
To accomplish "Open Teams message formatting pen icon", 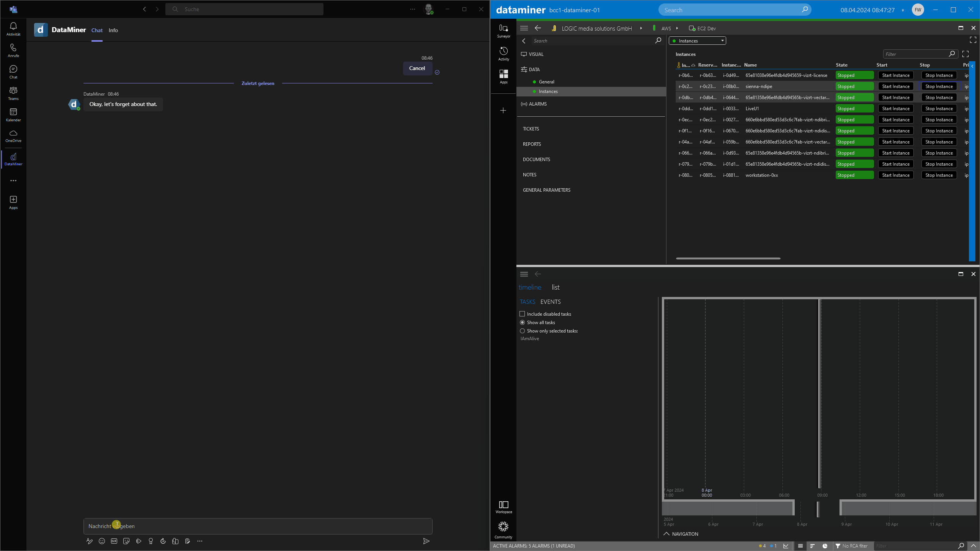I will coord(90,541).
